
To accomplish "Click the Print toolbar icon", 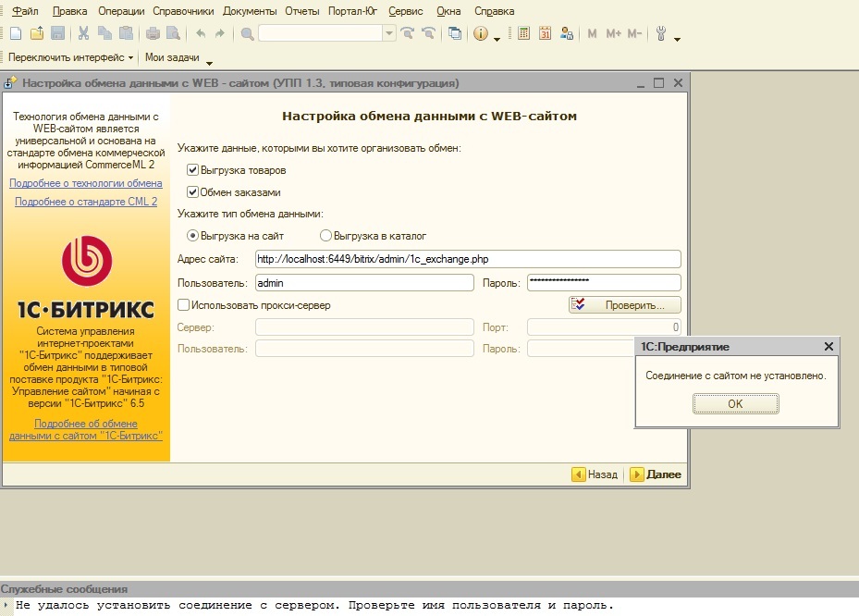I will 153,33.
